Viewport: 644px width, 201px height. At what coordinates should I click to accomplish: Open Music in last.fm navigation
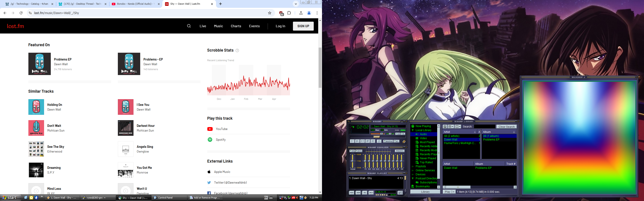(x=218, y=26)
